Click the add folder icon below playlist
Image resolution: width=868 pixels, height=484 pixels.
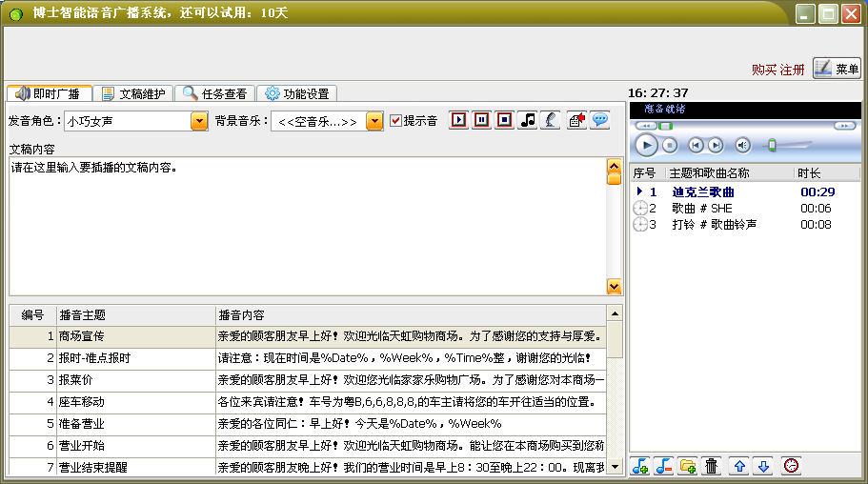click(x=688, y=466)
